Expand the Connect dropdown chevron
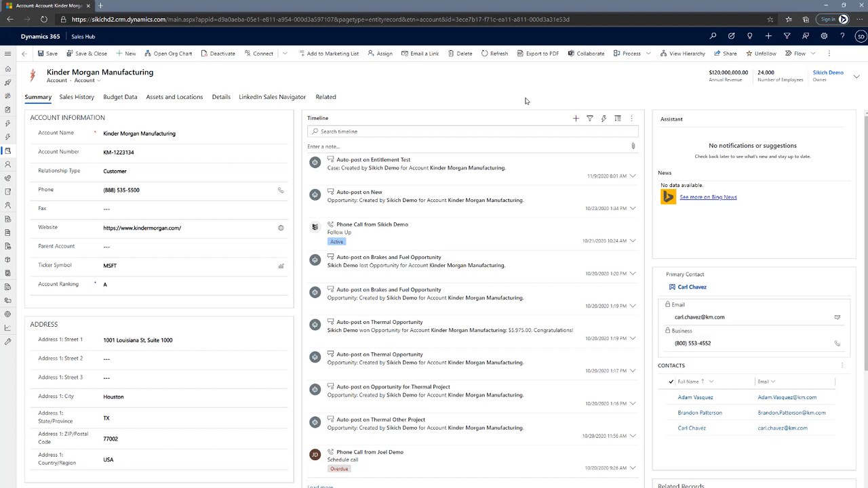Image resolution: width=868 pixels, height=488 pixels. (x=285, y=54)
